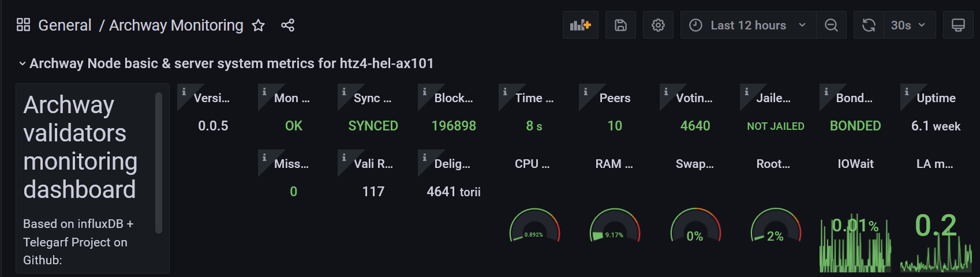Cycle the view mode monitor icon
Screen dimensions: 980x277
[958, 25]
